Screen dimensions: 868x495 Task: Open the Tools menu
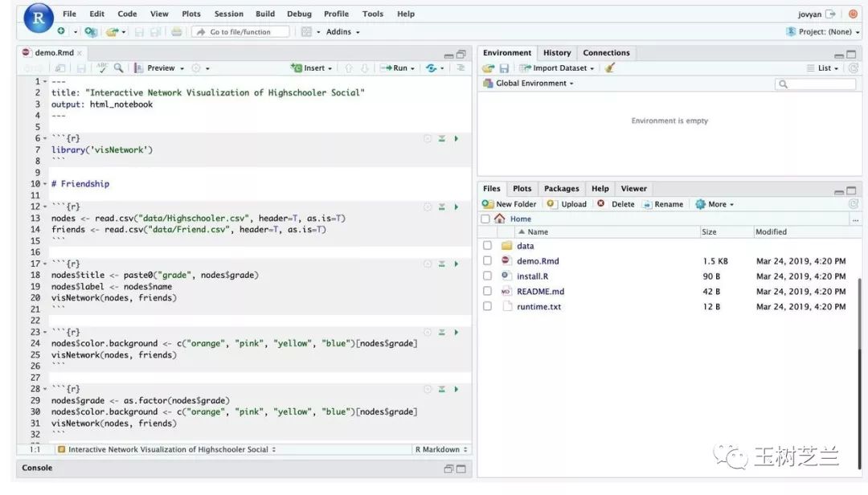[x=373, y=14]
